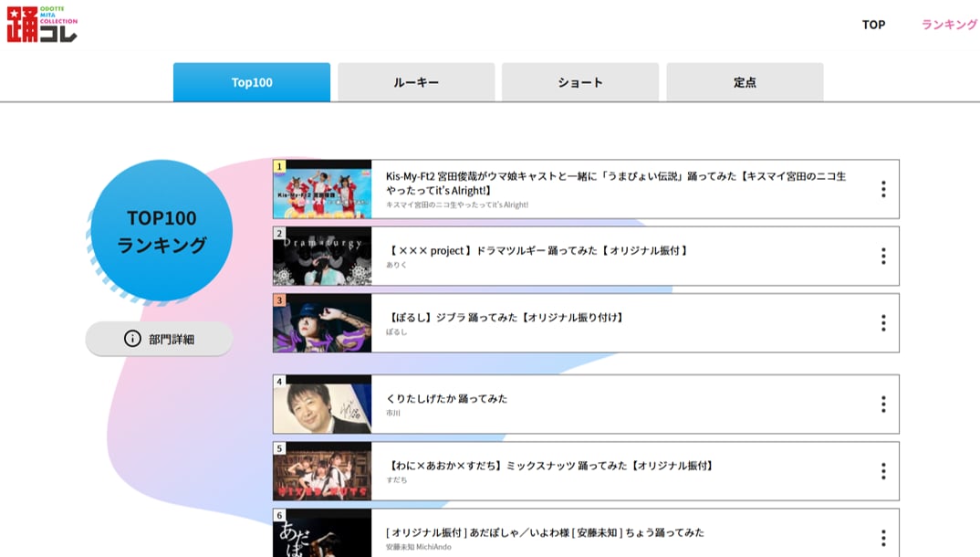Switch to the Top100 tab
The width and height of the screenshot is (980, 557).
tap(252, 82)
